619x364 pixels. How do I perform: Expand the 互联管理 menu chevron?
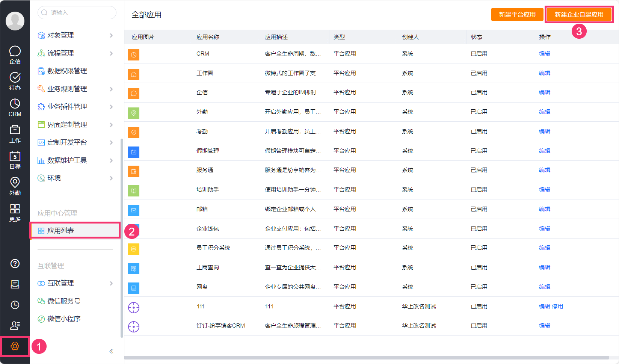pos(111,283)
